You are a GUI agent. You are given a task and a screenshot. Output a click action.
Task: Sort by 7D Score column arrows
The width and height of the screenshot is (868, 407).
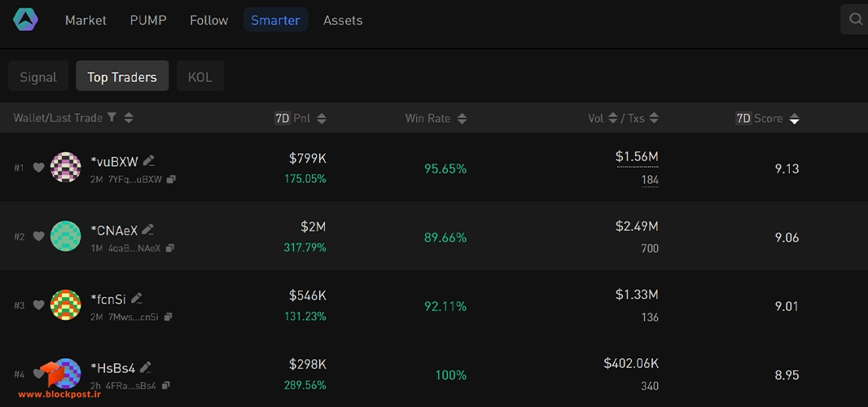pyautogui.click(x=795, y=119)
